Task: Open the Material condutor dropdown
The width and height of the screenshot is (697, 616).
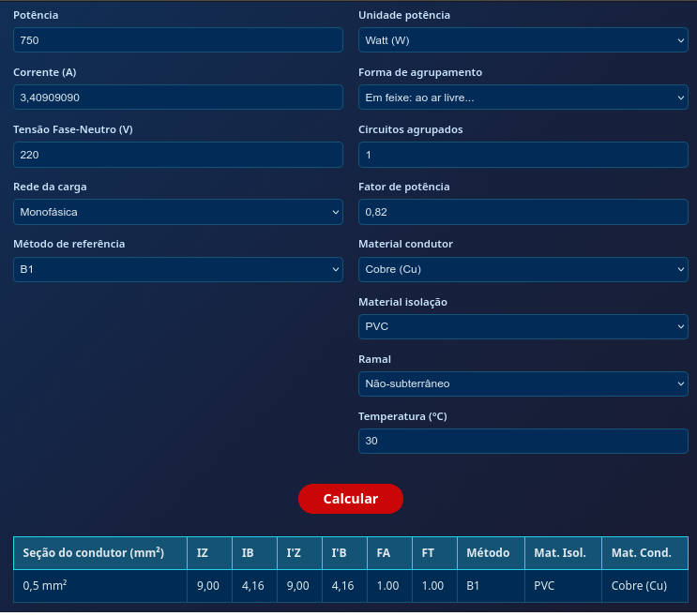Action: pyautogui.click(x=523, y=270)
